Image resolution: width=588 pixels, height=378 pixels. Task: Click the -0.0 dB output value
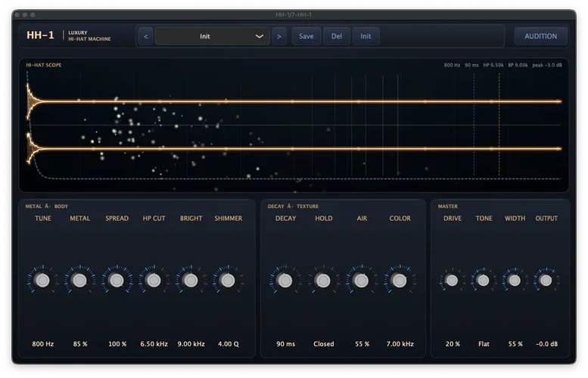point(546,344)
